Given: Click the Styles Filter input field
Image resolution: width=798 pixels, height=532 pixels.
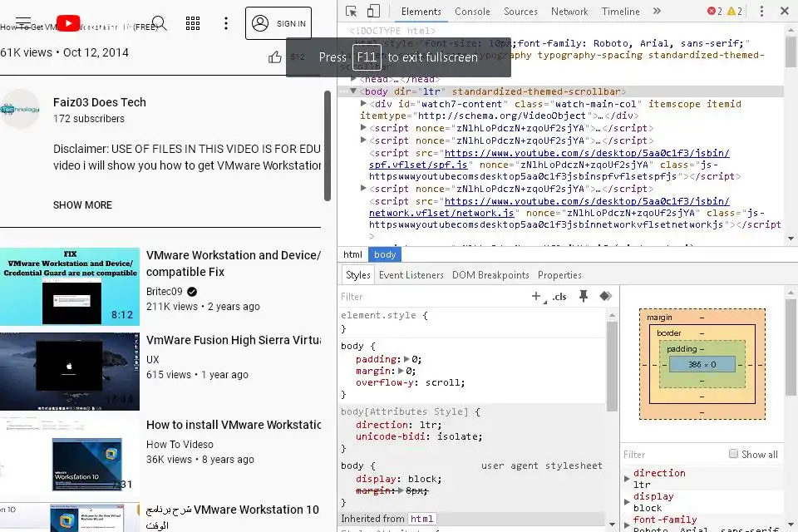Looking at the screenshot, I should (432, 297).
